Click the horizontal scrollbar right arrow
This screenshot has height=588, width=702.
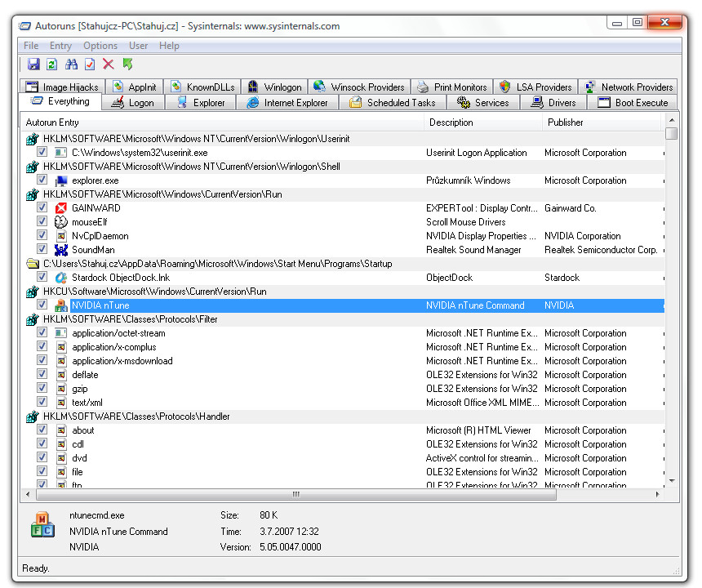657,494
